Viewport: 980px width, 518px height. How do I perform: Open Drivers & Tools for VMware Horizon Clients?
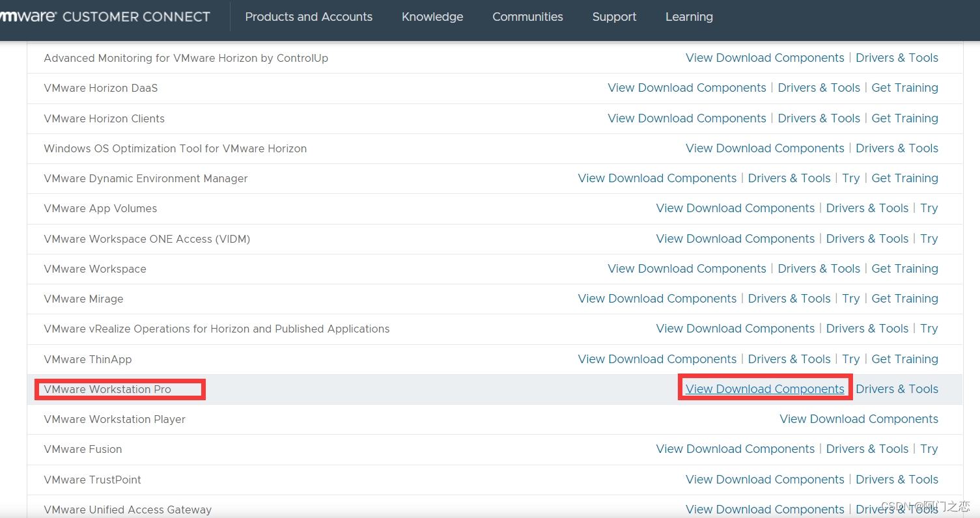point(819,118)
